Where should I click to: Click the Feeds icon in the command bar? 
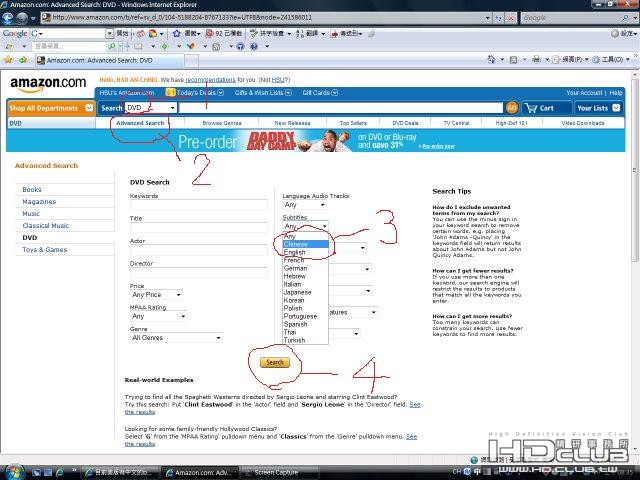pyautogui.click(x=513, y=60)
